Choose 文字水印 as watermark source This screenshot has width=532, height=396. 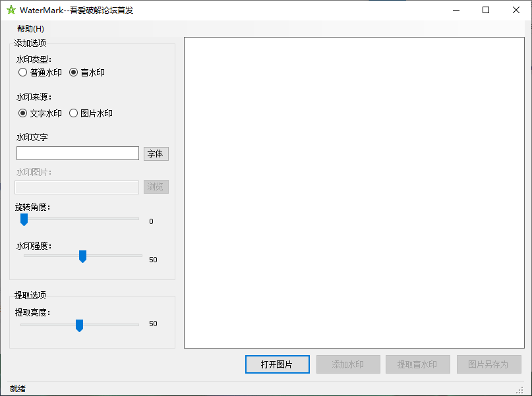tap(22, 113)
